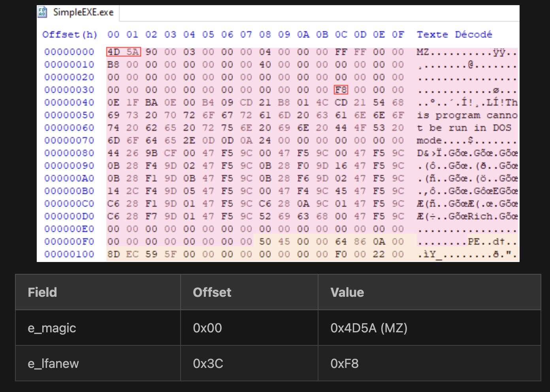
Task: Select offset row 00000040
Action: [69, 103]
